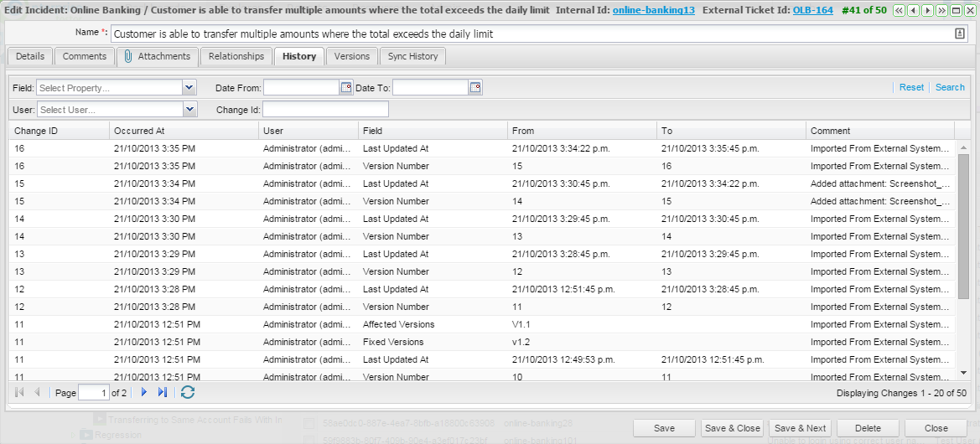
Task: Go to the next incident record
Action: (928, 11)
